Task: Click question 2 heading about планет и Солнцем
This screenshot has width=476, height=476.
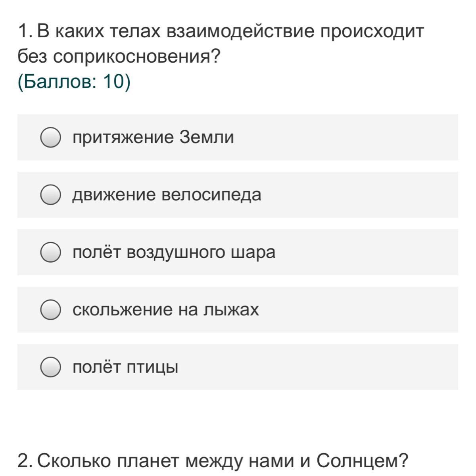Action: tap(213, 461)
